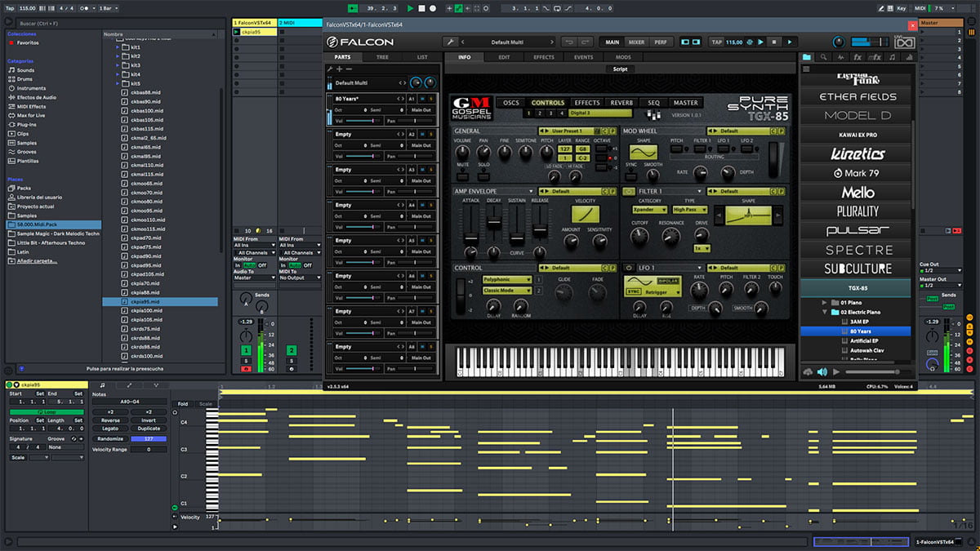This screenshot has height=551, width=980.
Task: Solo track 1 in the mixer
Action: 245,360
